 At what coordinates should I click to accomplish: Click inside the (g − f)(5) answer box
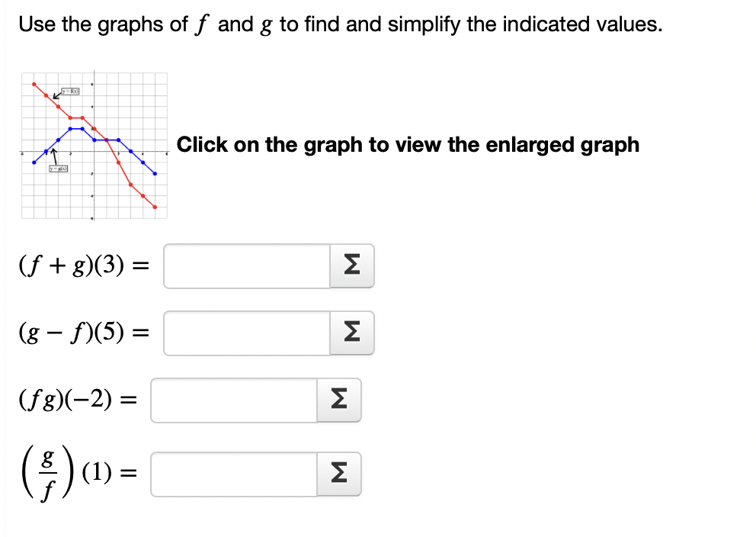[x=244, y=333]
